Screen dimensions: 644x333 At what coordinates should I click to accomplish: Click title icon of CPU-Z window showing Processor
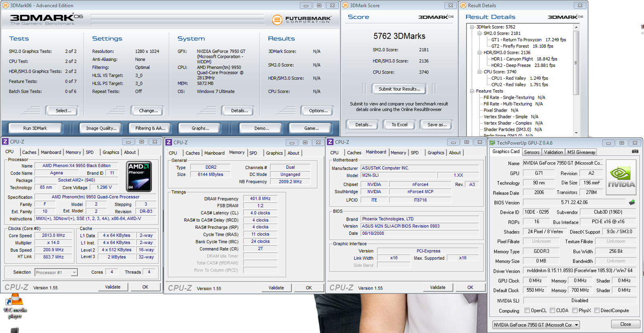point(6,142)
